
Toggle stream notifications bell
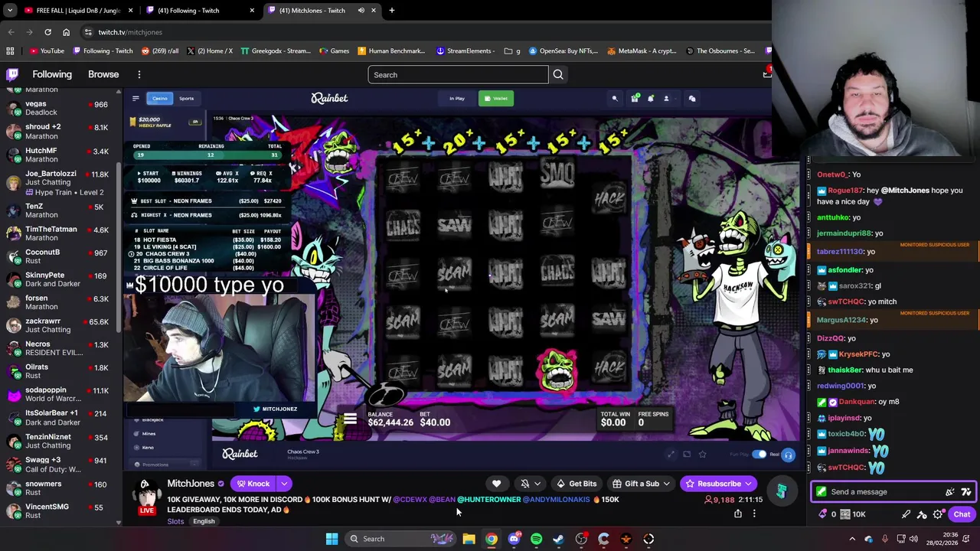pyautogui.click(x=525, y=484)
